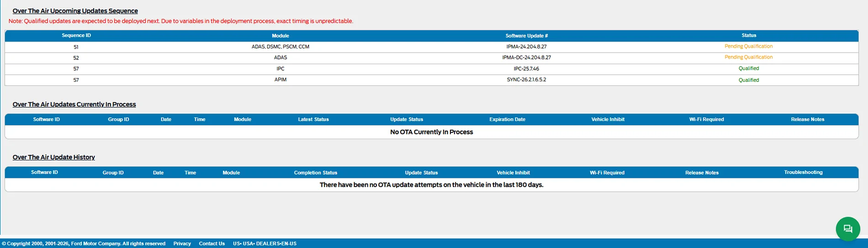Click the Completion Status column header

coord(316,173)
